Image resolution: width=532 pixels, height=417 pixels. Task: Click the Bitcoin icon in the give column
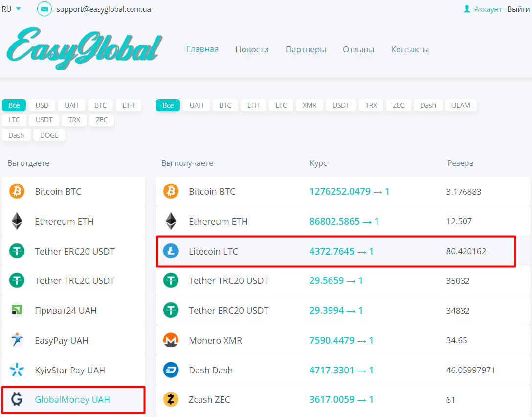(17, 191)
